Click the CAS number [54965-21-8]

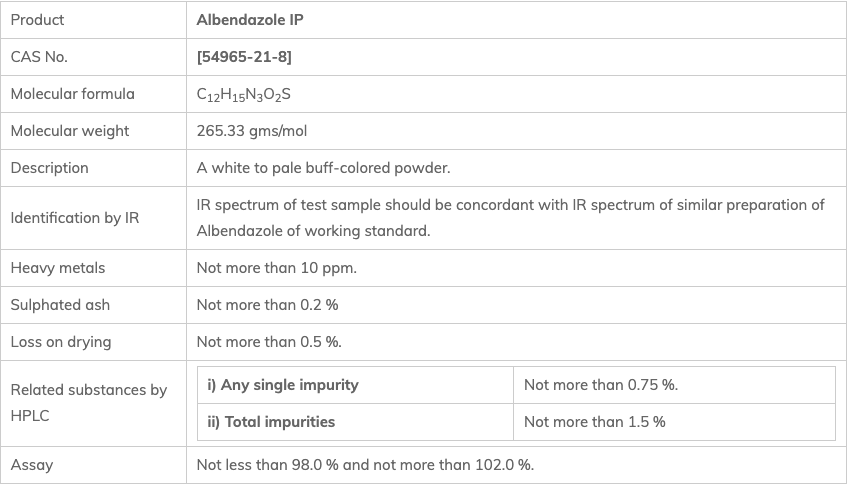pyautogui.click(x=244, y=57)
